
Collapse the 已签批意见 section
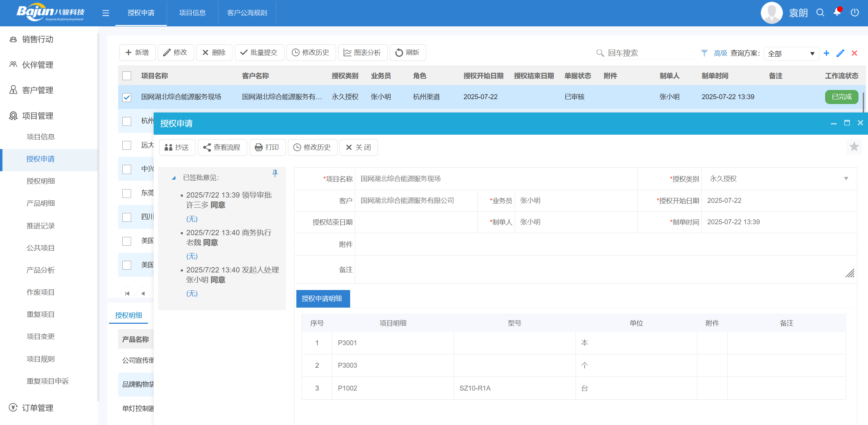tap(173, 178)
